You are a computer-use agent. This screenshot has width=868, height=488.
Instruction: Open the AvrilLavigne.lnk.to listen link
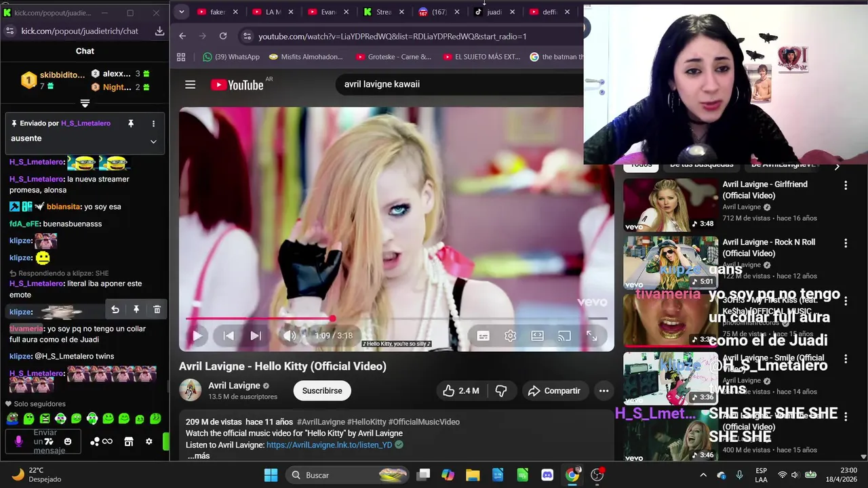(x=329, y=445)
